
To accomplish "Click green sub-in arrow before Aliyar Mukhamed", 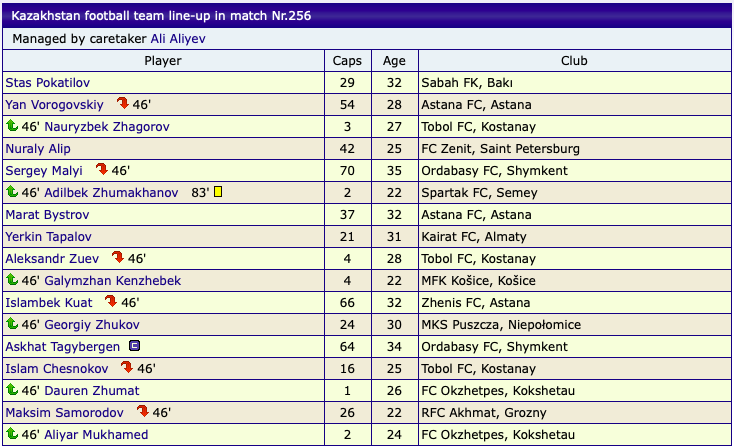I will pos(12,433).
